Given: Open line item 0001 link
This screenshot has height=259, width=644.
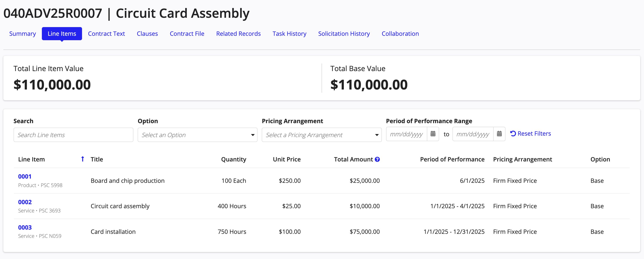Looking at the screenshot, I should [25, 176].
